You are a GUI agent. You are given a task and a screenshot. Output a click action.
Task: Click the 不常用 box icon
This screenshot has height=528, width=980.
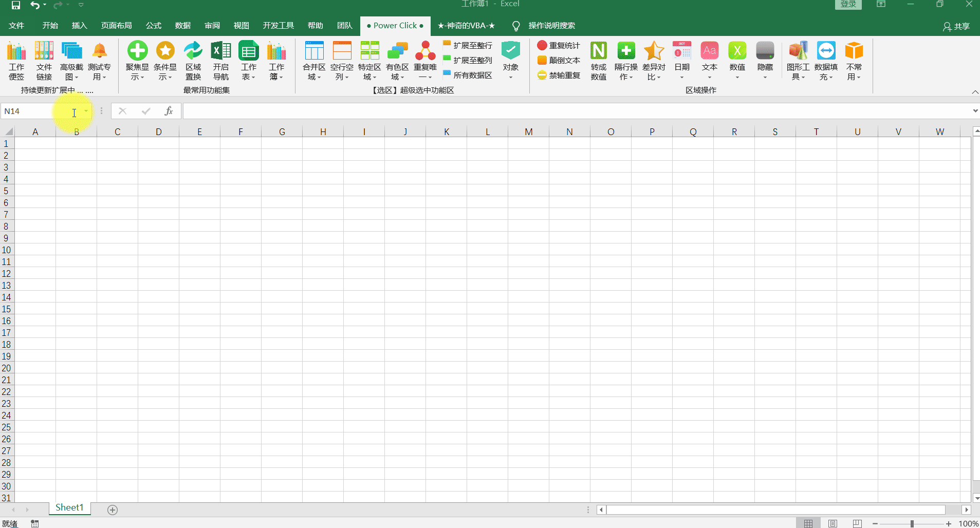(x=854, y=61)
